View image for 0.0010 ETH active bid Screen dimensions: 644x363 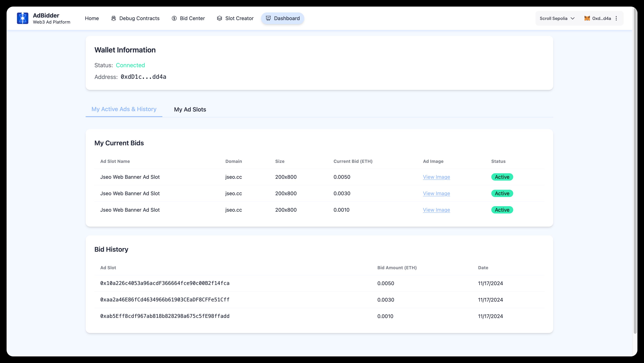tap(436, 210)
